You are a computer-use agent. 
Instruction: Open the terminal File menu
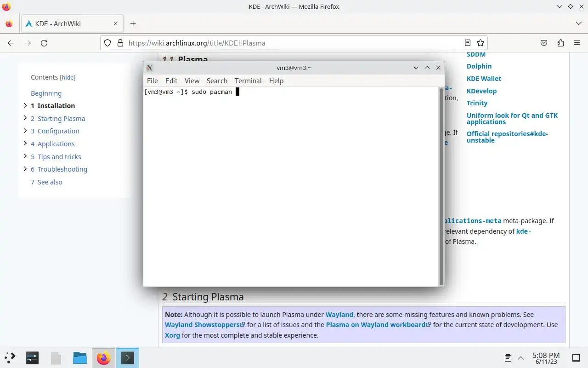coord(152,80)
